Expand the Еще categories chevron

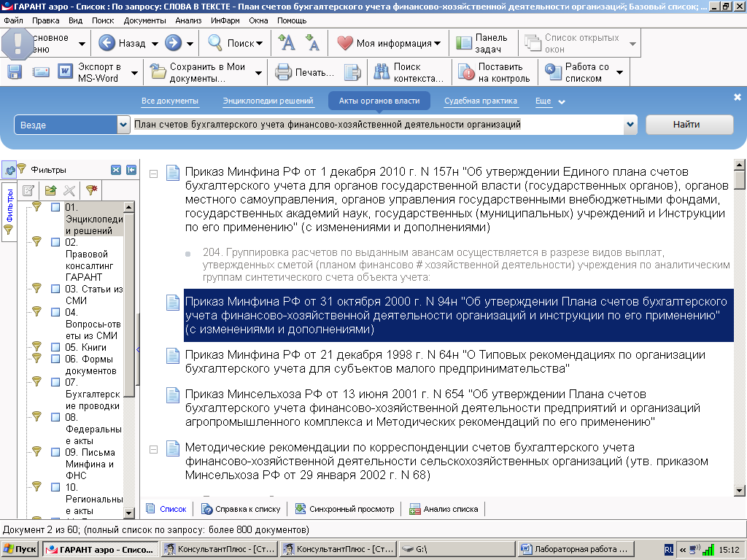(x=562, y=101)
